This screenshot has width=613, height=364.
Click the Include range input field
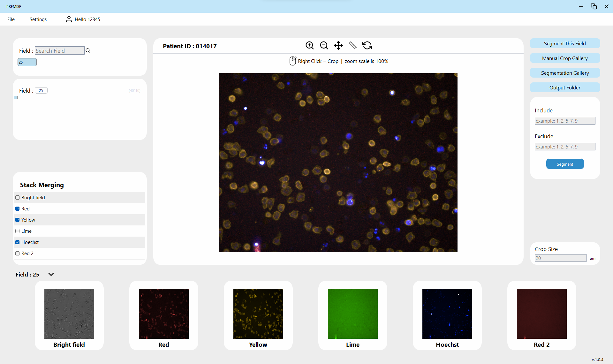pyautogui.click(x=564, y=121)
